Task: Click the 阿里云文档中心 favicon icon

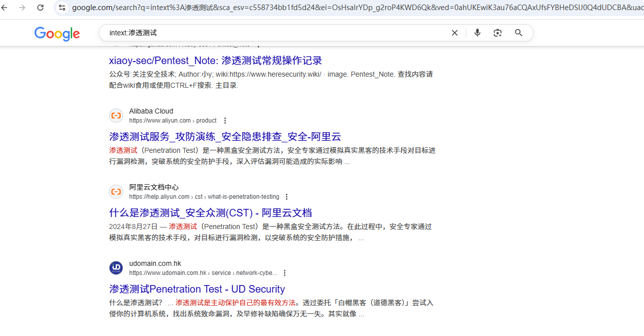Action: pos(116,192)
